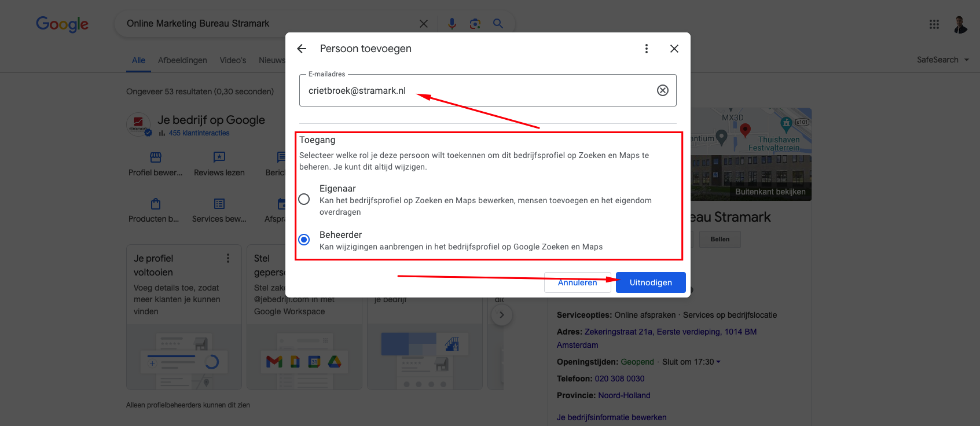Click the E-mailadres input field

[475, 90]
